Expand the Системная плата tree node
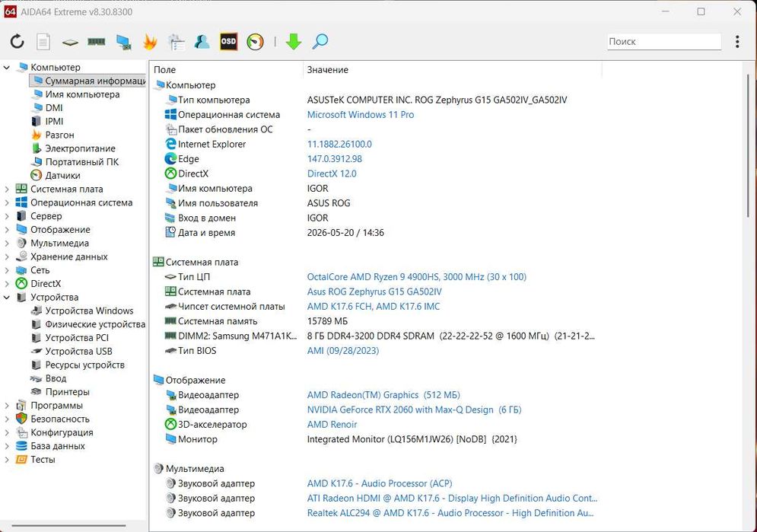The image size is (757, 532). pyautogui.click(x=7, y=190)
